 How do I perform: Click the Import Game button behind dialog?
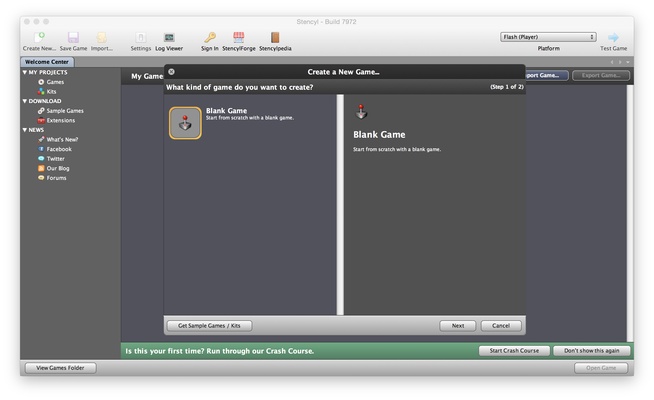click(x=547, y=75)
